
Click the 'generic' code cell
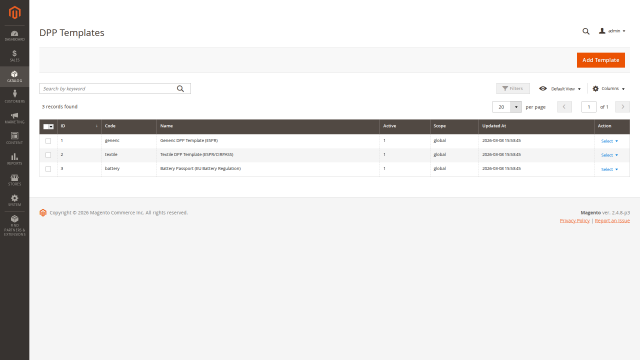point(129,140)
